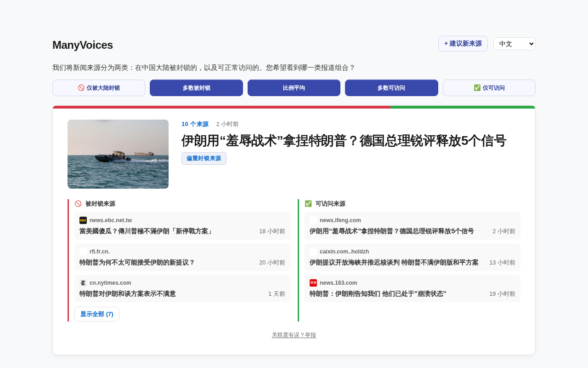Open the 中文 language dropdown

(x=514, y=44)
